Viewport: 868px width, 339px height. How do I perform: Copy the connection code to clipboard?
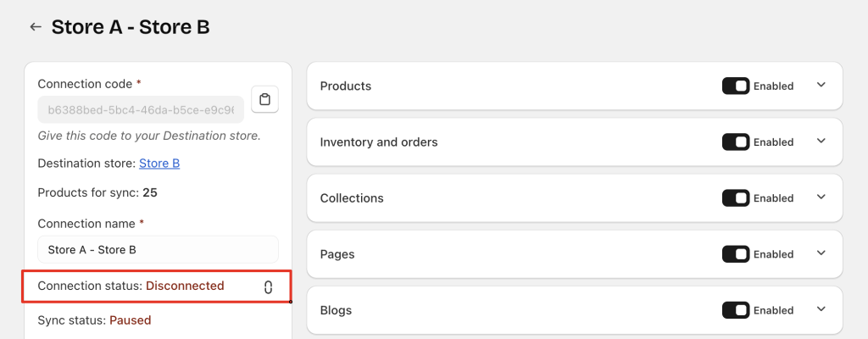pyautogui.click(x=265, y=99)
